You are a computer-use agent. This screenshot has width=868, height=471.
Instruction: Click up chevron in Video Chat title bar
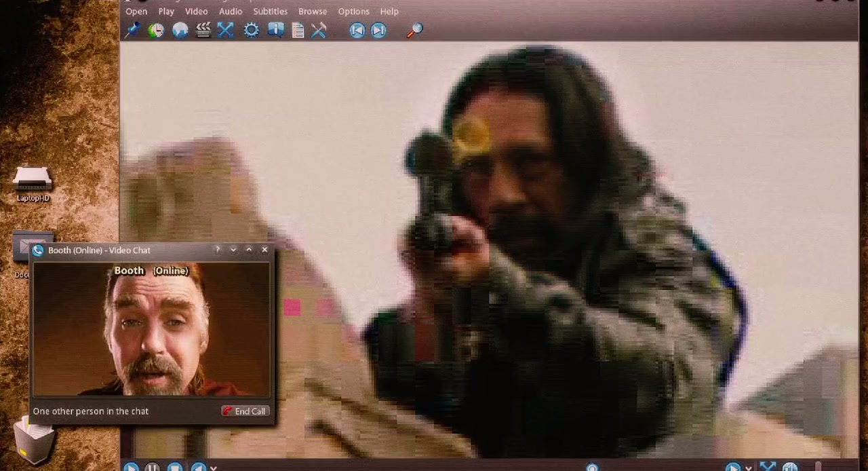(x=249, y=250)
